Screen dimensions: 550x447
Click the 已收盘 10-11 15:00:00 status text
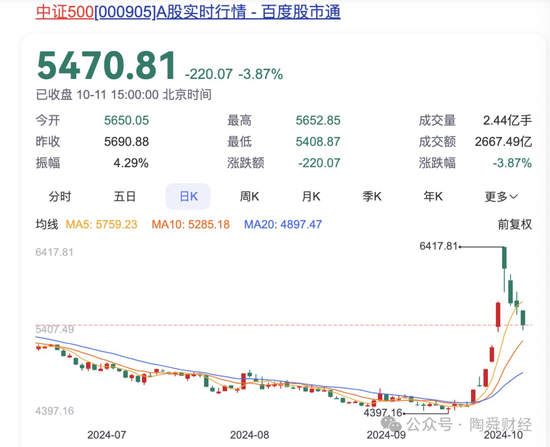pos(123,95)
